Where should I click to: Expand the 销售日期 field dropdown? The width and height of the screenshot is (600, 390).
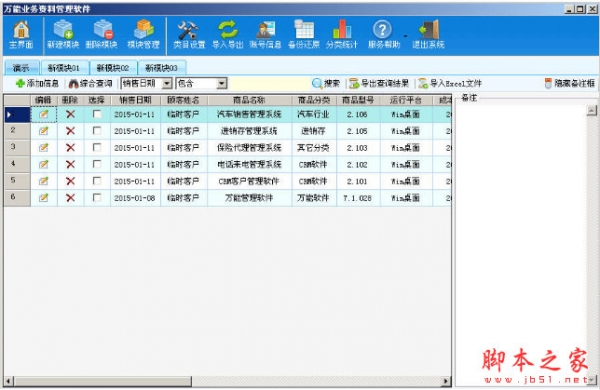pyautogui.click(x=167, y=83)
